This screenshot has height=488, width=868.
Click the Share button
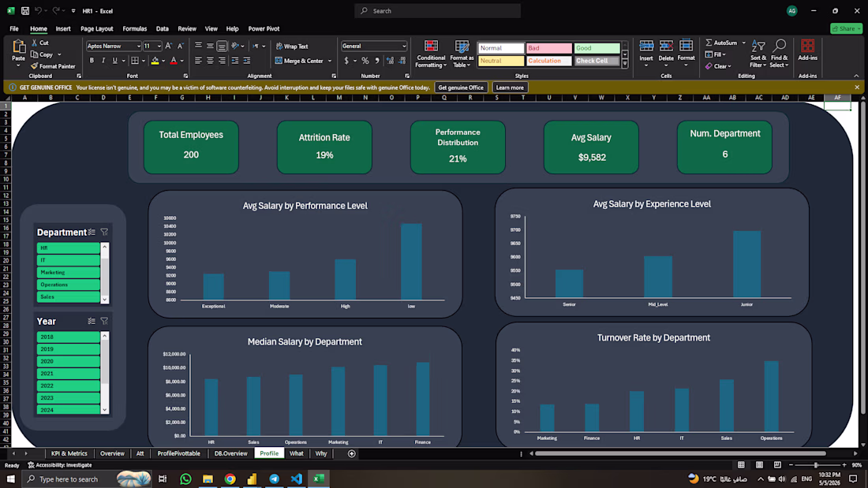(x=846, y=28)
